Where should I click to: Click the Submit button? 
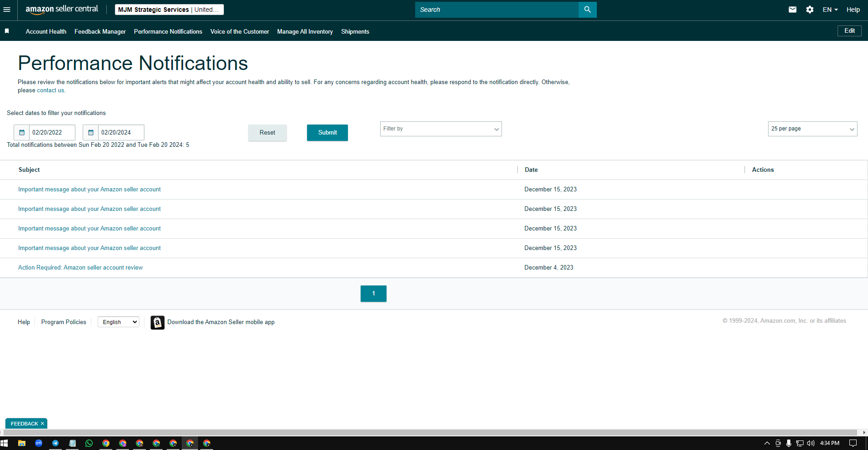point(327,133)
